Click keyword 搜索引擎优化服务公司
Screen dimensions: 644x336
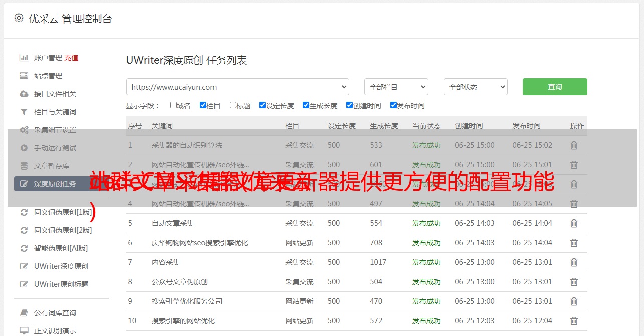click(x=187, y=301)
